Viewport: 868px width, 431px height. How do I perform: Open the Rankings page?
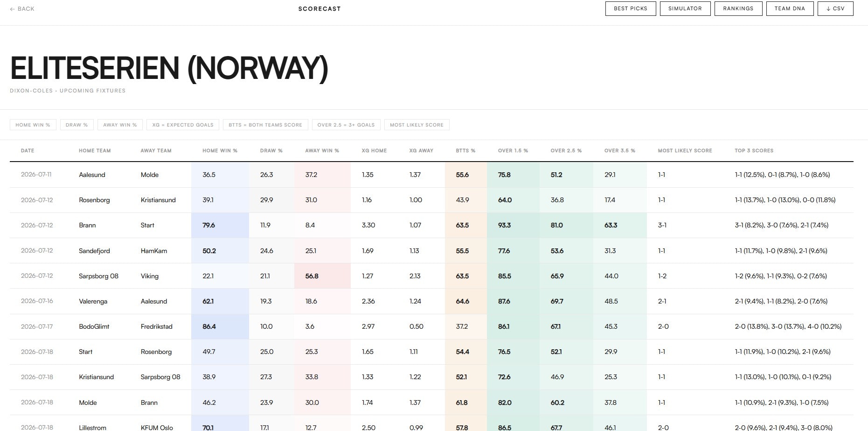738,8
